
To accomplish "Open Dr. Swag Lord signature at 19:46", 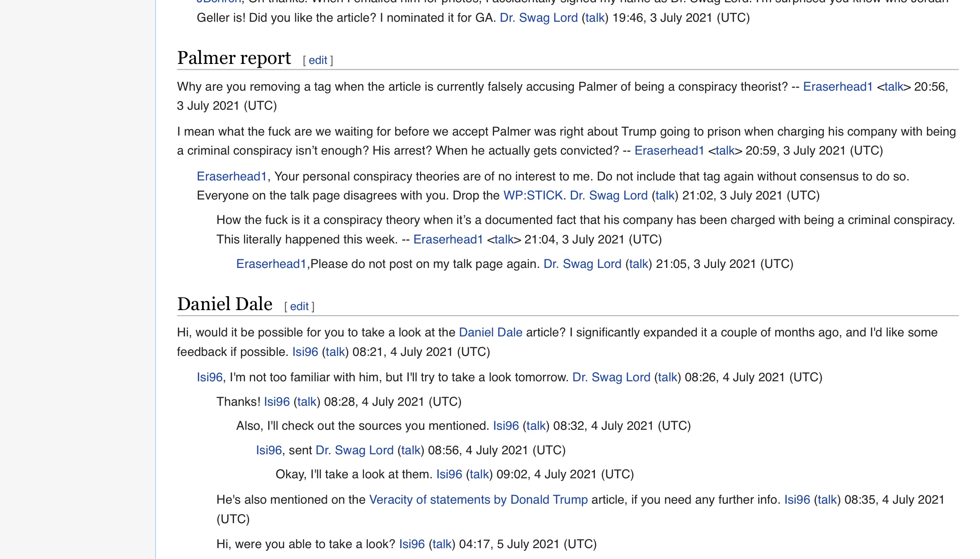I will [539, 18].
